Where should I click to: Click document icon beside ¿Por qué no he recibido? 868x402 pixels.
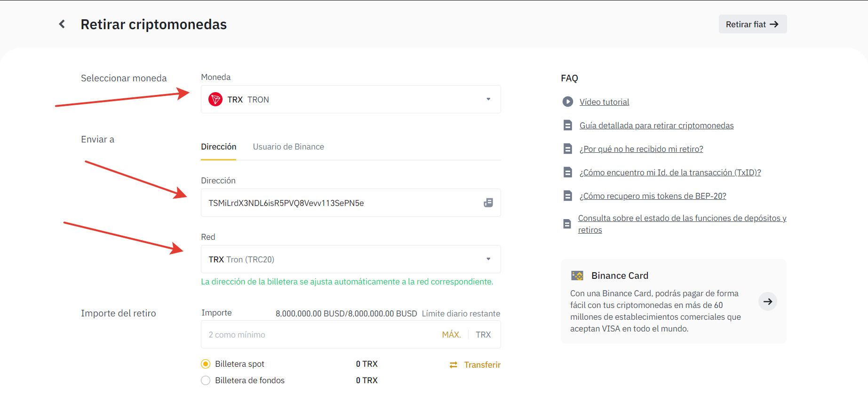coord(568,149)
